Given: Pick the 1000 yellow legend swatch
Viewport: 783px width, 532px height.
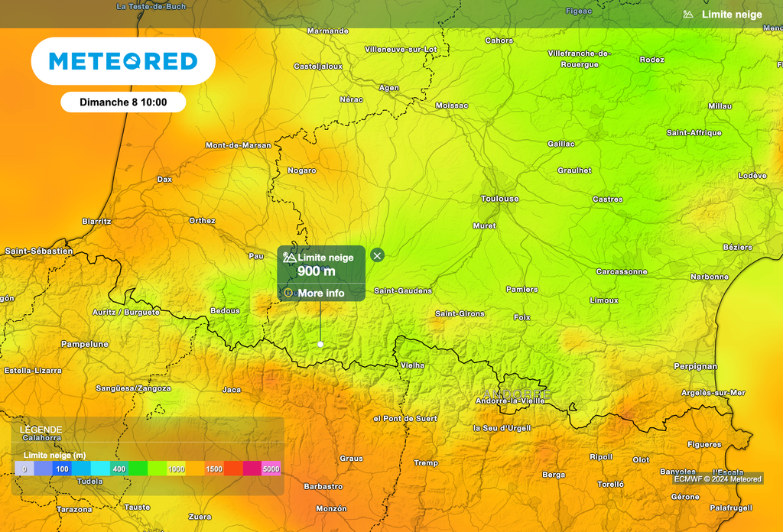Looking at the screenshot, I should click(176, 469).
